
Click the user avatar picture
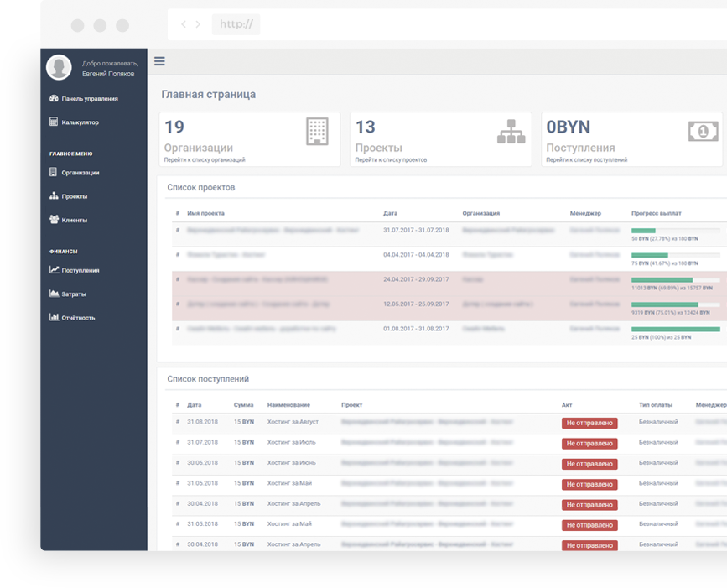click(59, 67)
